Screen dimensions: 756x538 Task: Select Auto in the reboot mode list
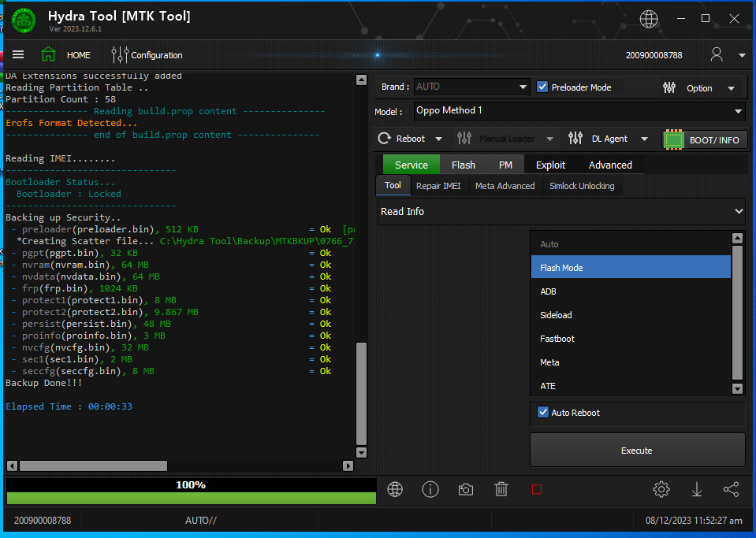[x=631, y=244]
